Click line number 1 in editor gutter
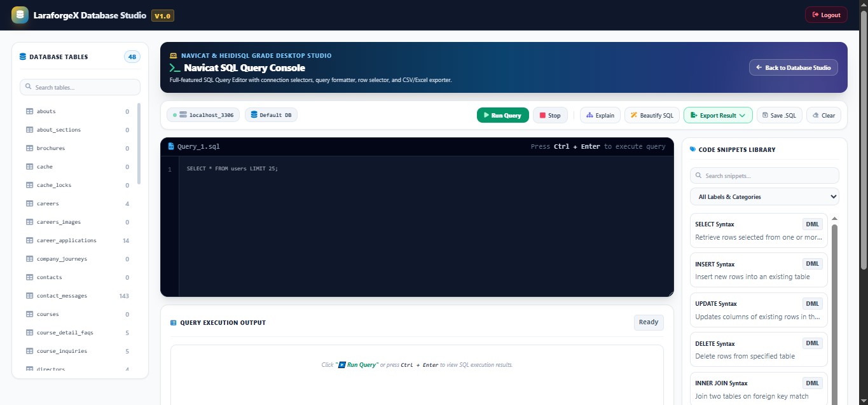The height and width of the screenshot is (405, 868). [x=170, y=170]
